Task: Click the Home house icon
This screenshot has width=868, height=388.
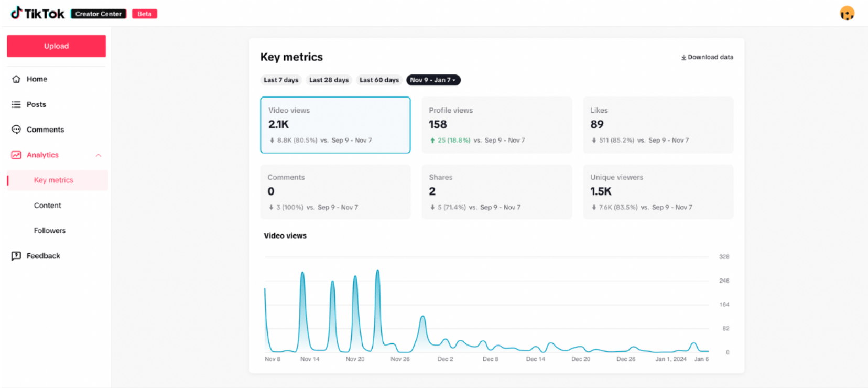Action: pos(16,79)
